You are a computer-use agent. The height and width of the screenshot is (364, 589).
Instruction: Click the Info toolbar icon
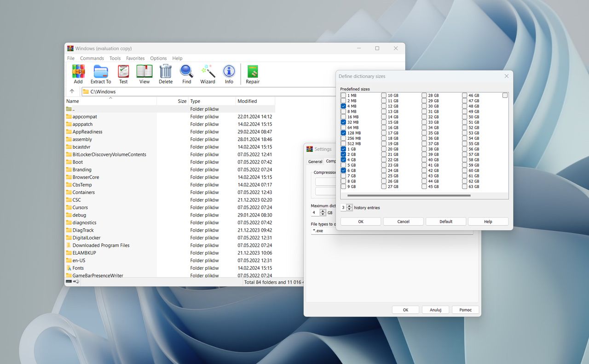point(229,73)
